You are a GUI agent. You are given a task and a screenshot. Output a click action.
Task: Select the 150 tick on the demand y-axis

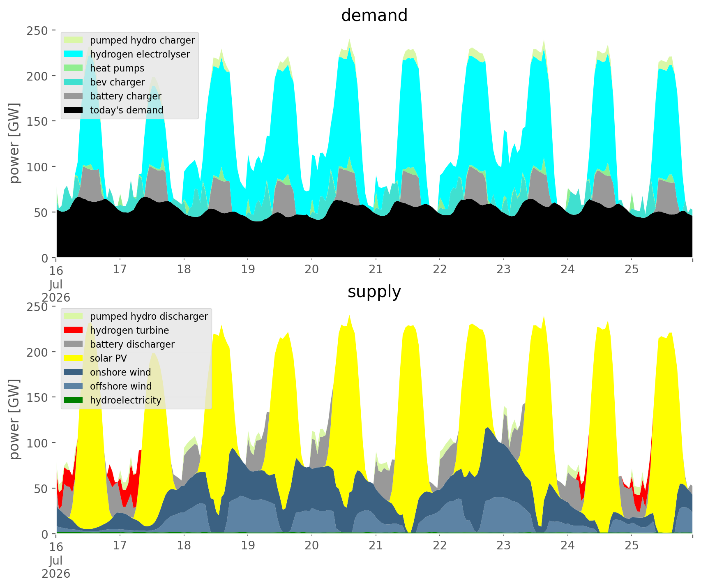pos(38,122)
